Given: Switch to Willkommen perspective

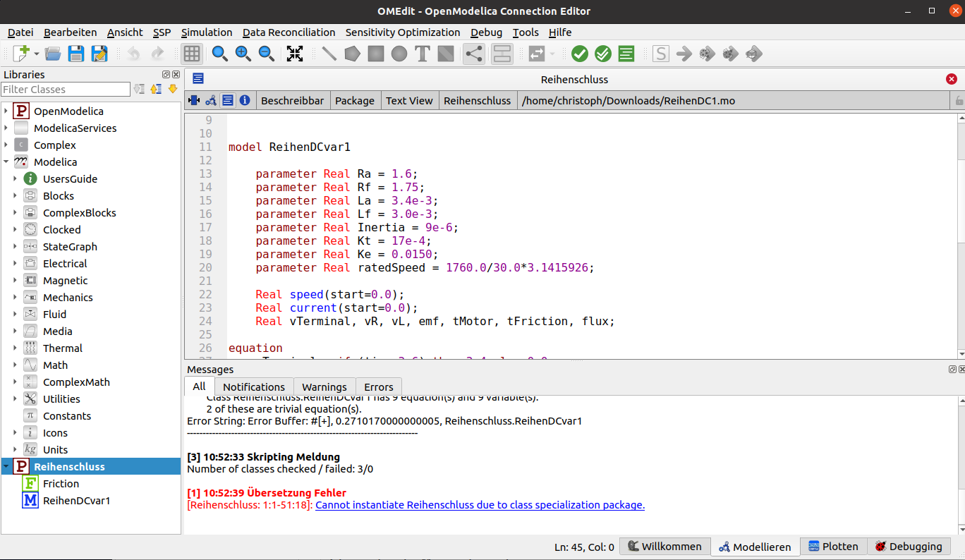Looking at the screenshot, I should [664, 547].
